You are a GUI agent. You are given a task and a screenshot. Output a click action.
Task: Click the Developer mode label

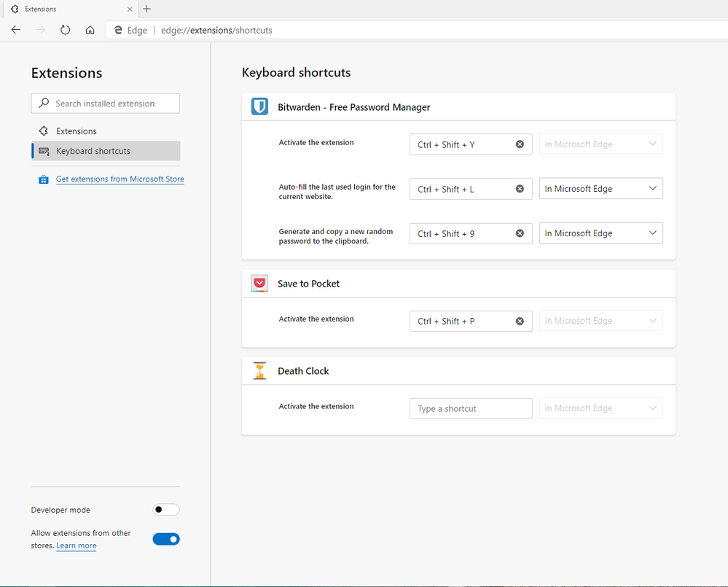60,510
